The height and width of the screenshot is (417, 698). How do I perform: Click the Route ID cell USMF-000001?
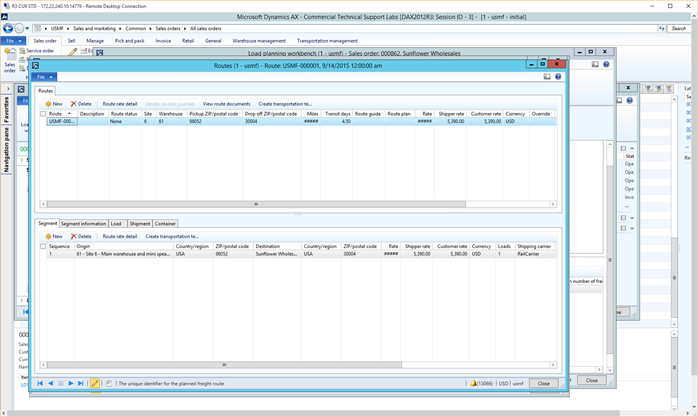(x=62, y=121)
